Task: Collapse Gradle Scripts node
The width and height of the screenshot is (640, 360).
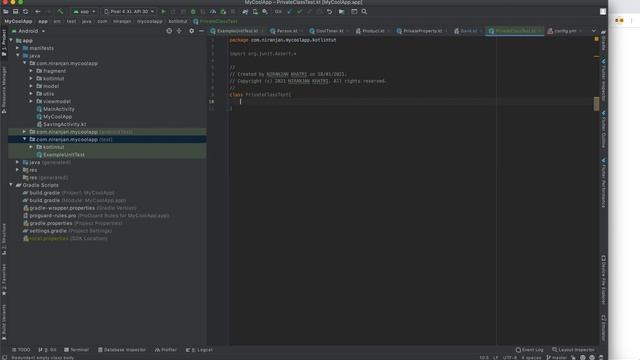Action: point(11,185)
